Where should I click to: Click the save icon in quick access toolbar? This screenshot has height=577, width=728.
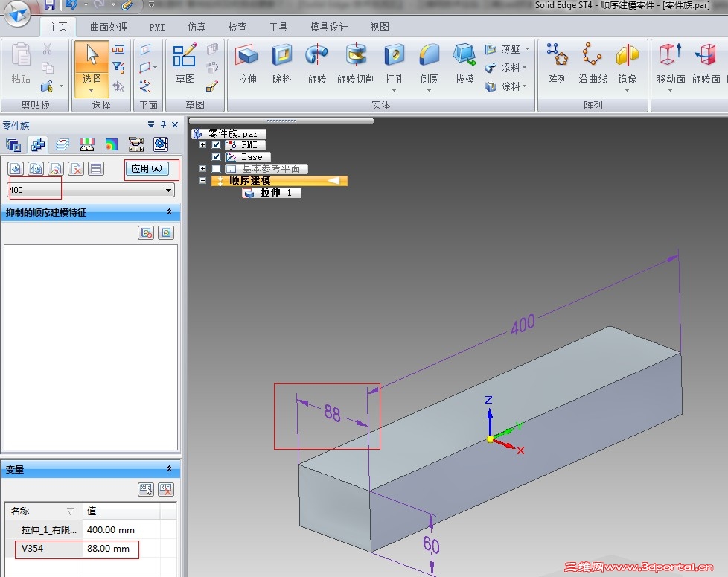(49, 5)
